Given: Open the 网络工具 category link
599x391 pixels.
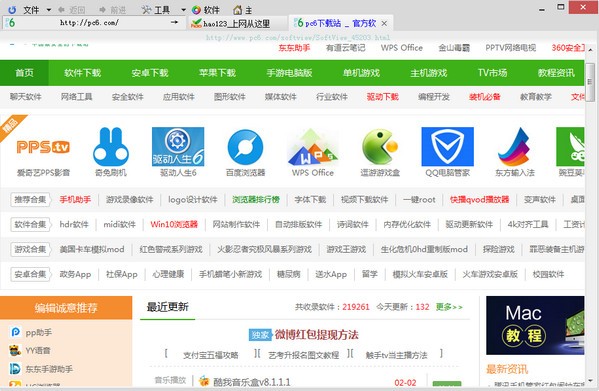Looking at the screenshot, I should pyautogui.click(x=76, y=97).
